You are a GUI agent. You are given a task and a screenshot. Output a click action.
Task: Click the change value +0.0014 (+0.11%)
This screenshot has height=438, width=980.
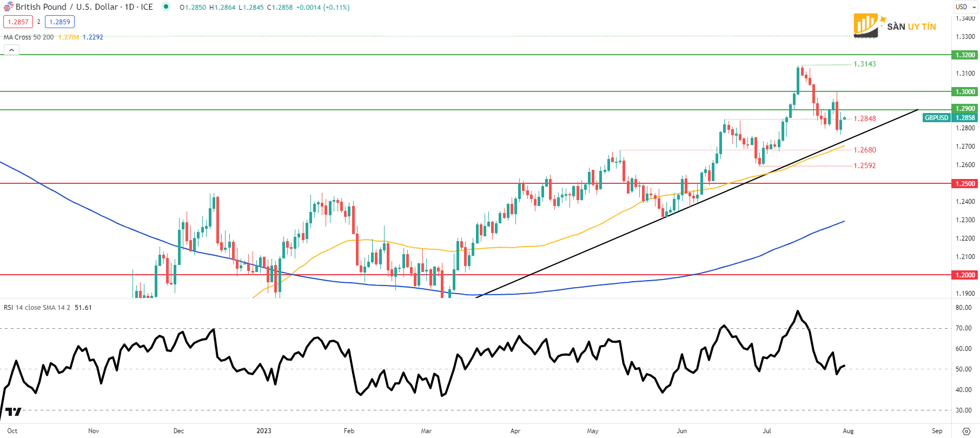(323, 8)
